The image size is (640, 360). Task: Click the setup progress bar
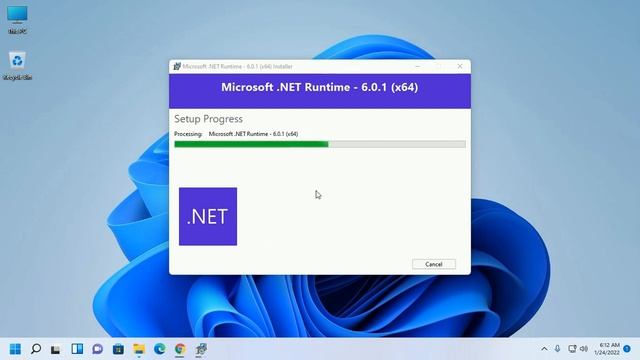(320, 144)
